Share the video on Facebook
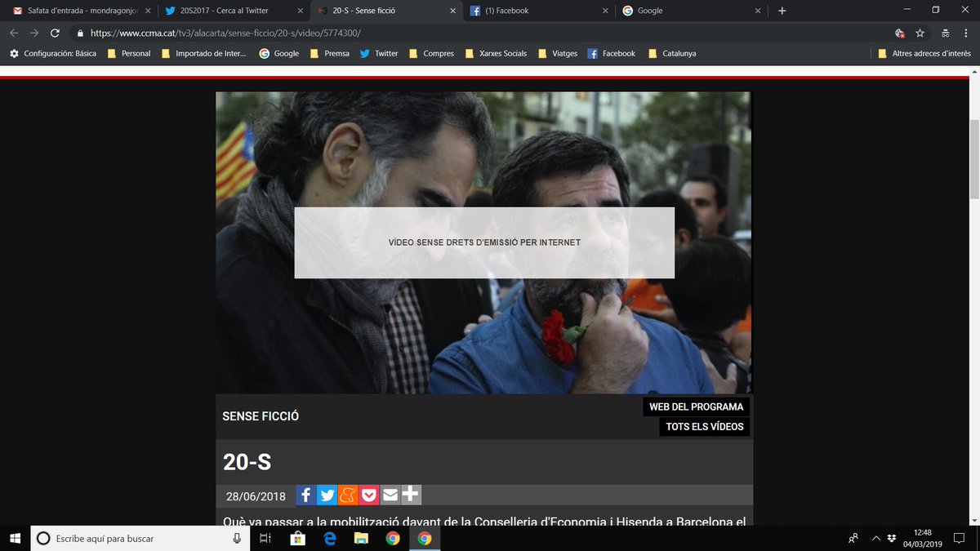Viewport: 980px width, 551px height. (305, 495)
